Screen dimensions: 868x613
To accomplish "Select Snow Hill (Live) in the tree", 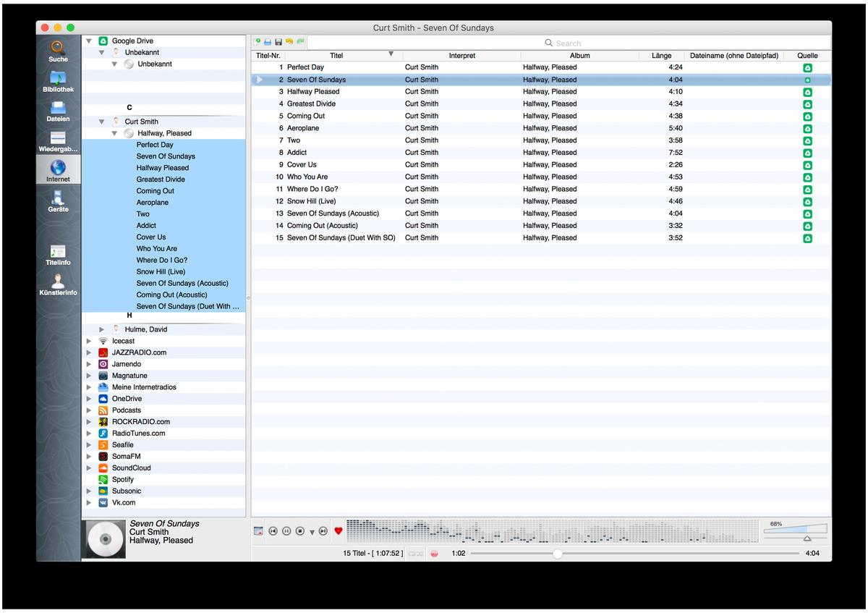I will pyautogui.click(x=161, y=272).
